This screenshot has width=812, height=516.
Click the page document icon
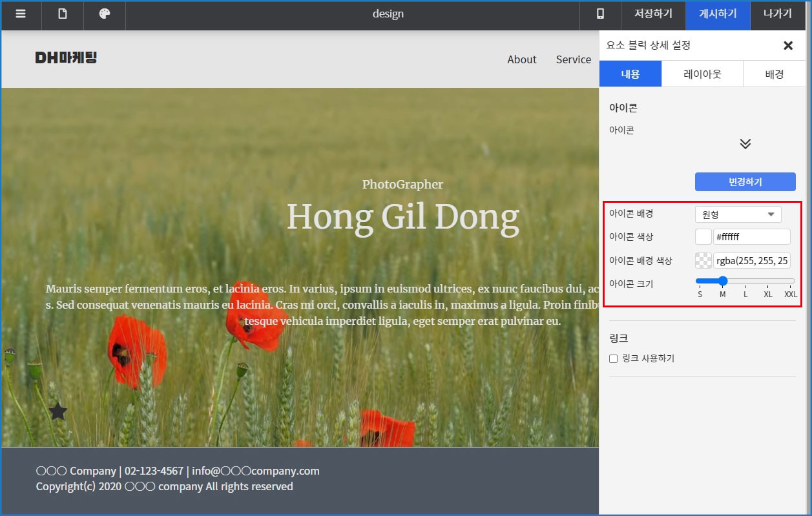tap(63, 14)
